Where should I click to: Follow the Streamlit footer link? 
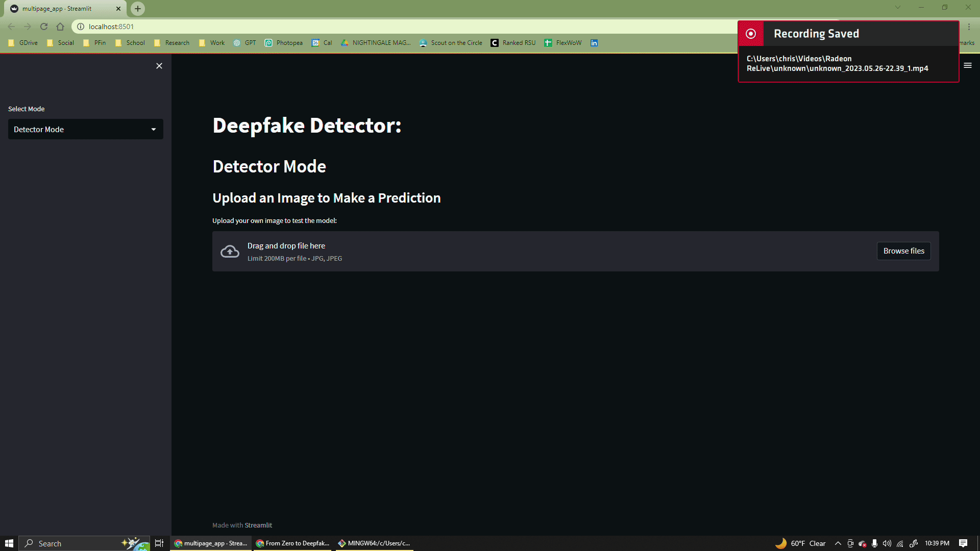point(258,525)
